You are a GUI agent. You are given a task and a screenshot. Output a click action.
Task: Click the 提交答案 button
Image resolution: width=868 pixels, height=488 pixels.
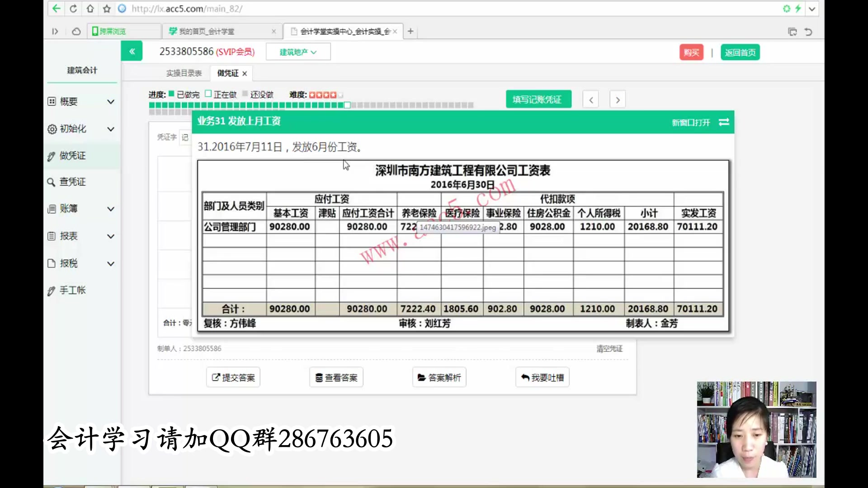coord(233,377)
